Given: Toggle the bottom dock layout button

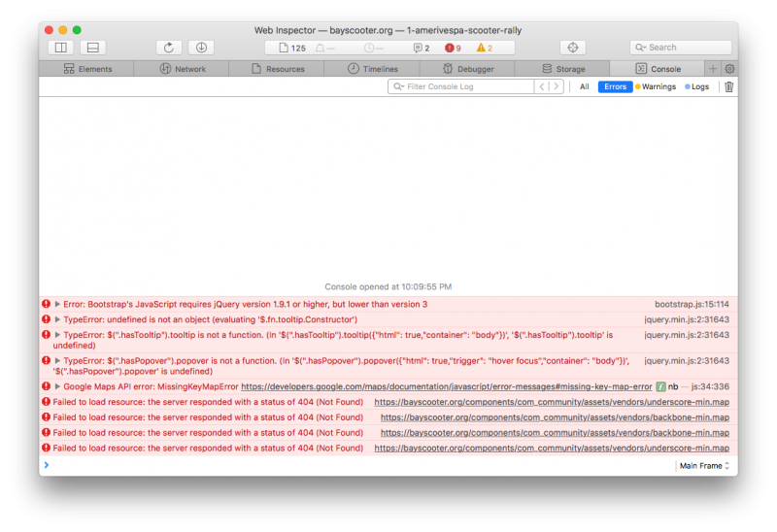Looking at the screenshot, I should pyautogui.click(x=92, y=48).
